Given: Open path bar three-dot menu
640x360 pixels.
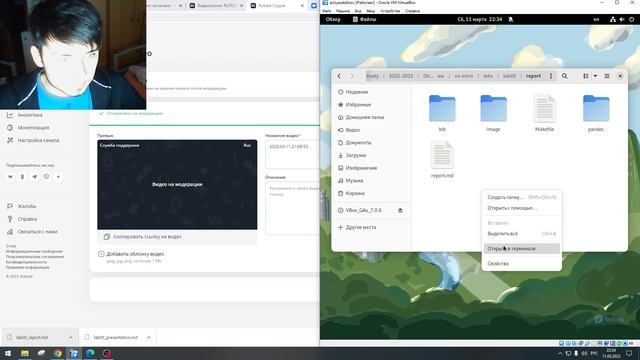Looking at the screenshot, I should (551, 76).
